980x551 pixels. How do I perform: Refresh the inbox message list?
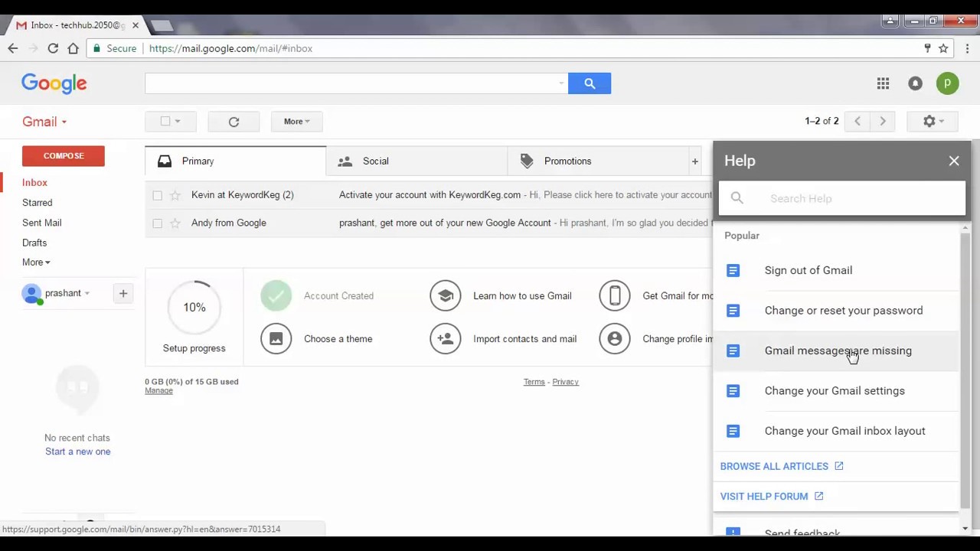pyautogui.click(x=234, y=121)
